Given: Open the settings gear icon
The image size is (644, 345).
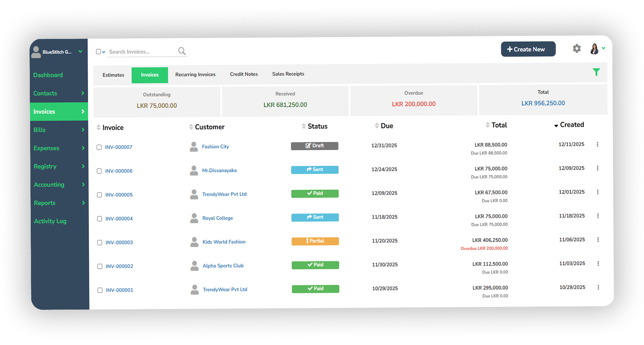Looking at the screenshot, I should click(x=577, y=49).
